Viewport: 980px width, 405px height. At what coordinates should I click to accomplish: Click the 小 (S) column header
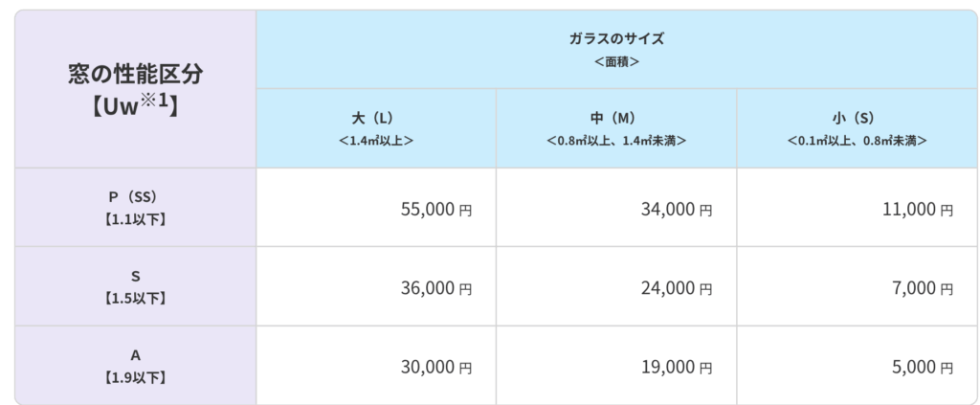857,119
